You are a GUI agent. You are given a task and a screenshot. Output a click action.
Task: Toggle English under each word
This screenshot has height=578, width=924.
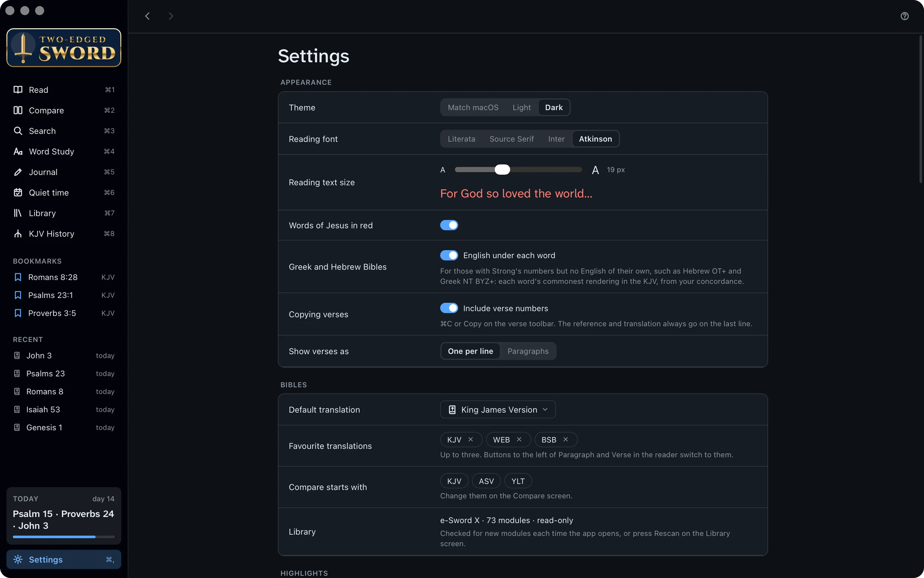pyautogui.click(x=449, y=255)
